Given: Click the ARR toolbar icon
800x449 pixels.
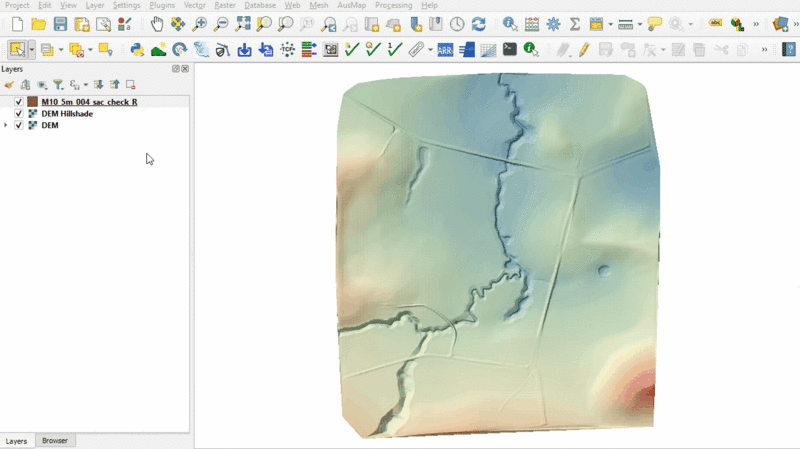Looking at the screenshot, I should pyautogui.click(x=444, y=49).
